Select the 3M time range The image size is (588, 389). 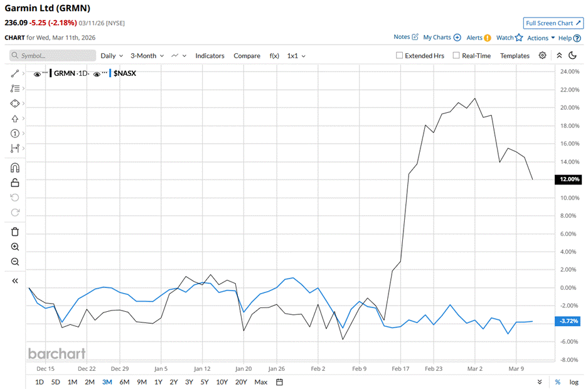click(107, 382)
